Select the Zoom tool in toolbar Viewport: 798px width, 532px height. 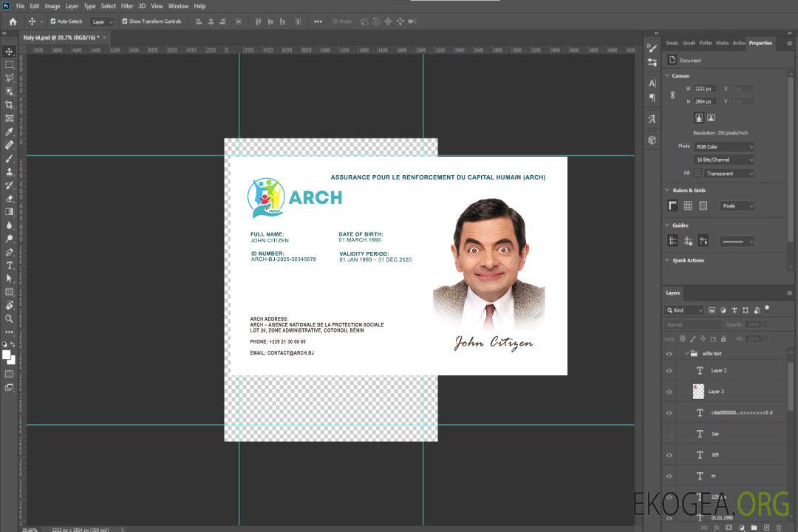pos(9,318)
